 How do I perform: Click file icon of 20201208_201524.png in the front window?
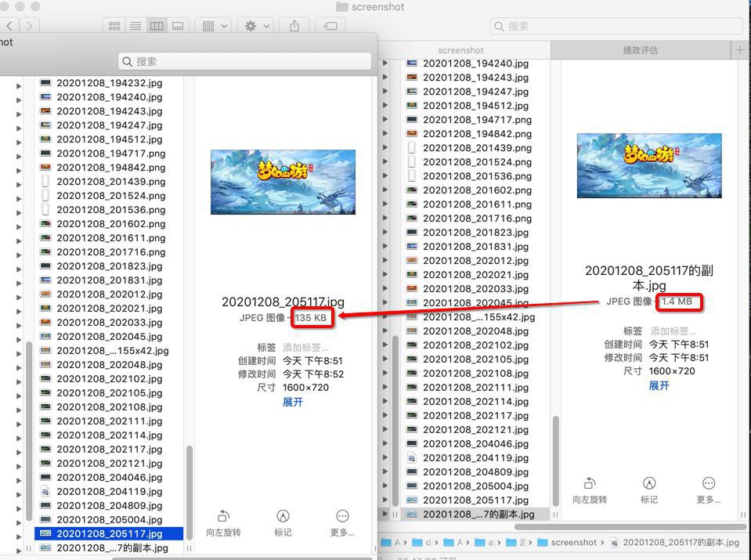(x=45, y=196)
